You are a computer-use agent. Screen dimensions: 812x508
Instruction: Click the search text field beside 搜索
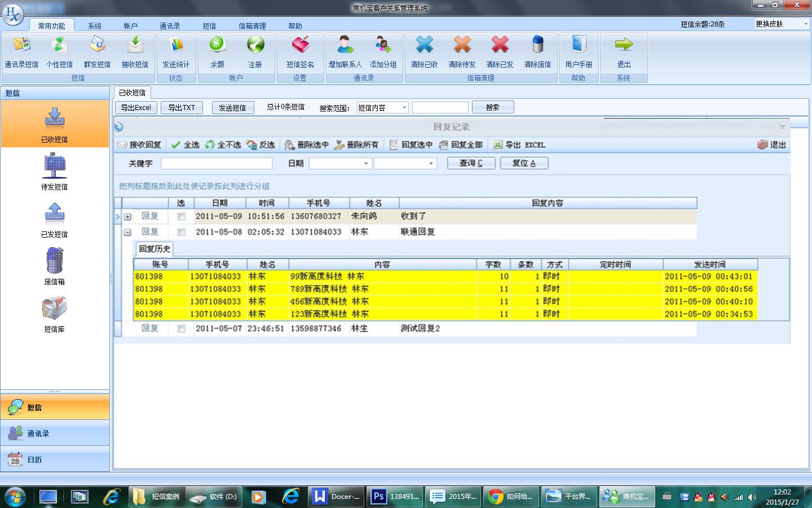point(440,108)
